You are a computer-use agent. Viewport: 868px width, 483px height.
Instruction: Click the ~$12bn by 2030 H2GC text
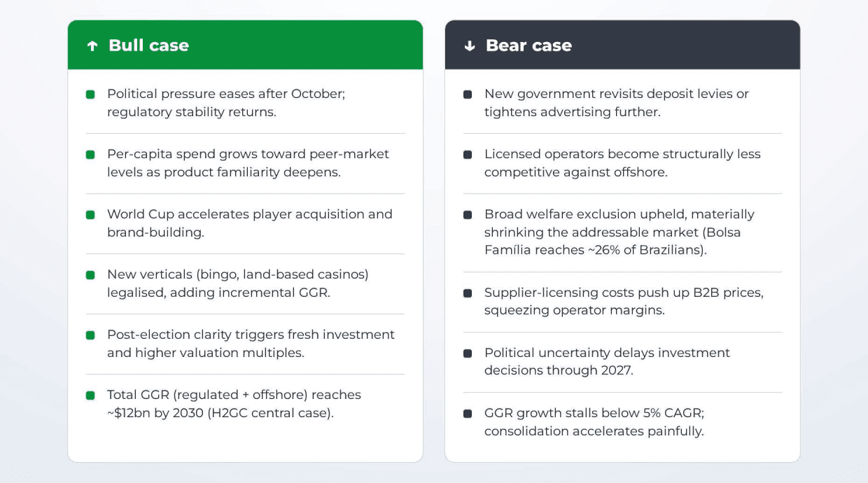220,413
